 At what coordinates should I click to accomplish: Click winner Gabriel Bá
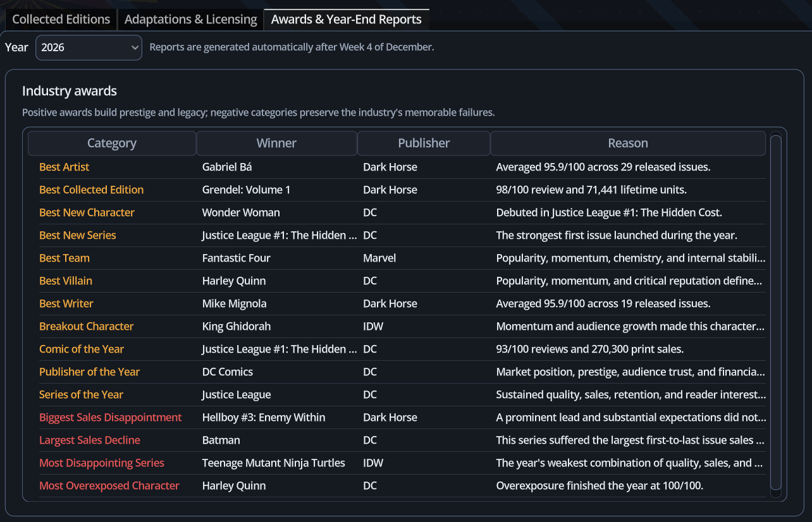coord(227,167)
